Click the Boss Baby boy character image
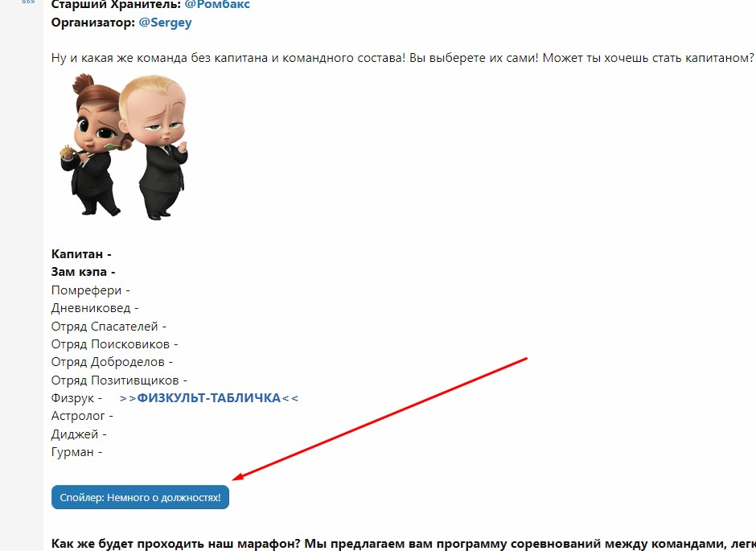 point(154,147)
